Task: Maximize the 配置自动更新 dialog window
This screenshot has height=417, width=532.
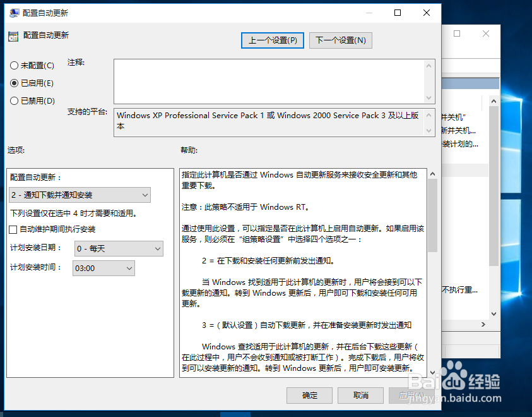Action: click(x=398, y=13)
